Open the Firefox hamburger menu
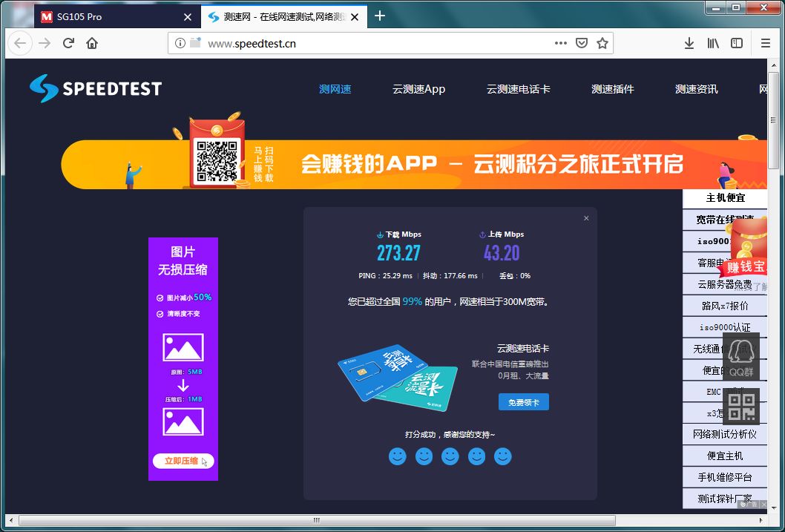The height and width of the screenshot is (532, 785). coord(765,44)
